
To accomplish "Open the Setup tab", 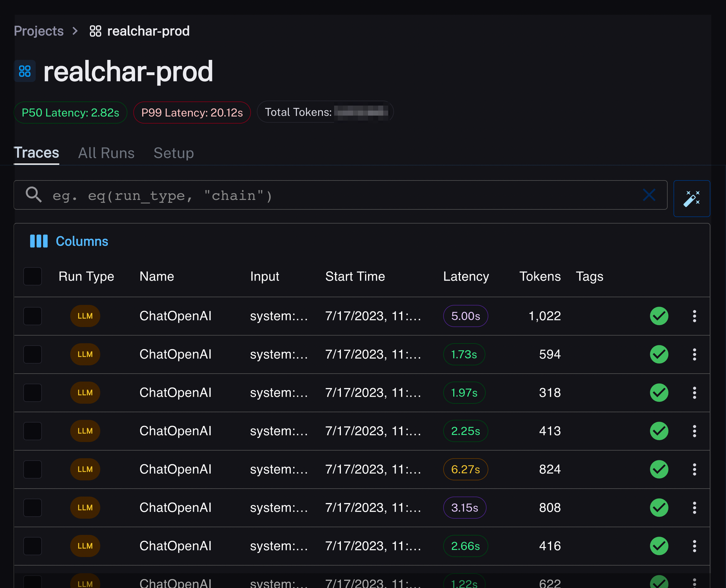I will [x=174, y=153].
